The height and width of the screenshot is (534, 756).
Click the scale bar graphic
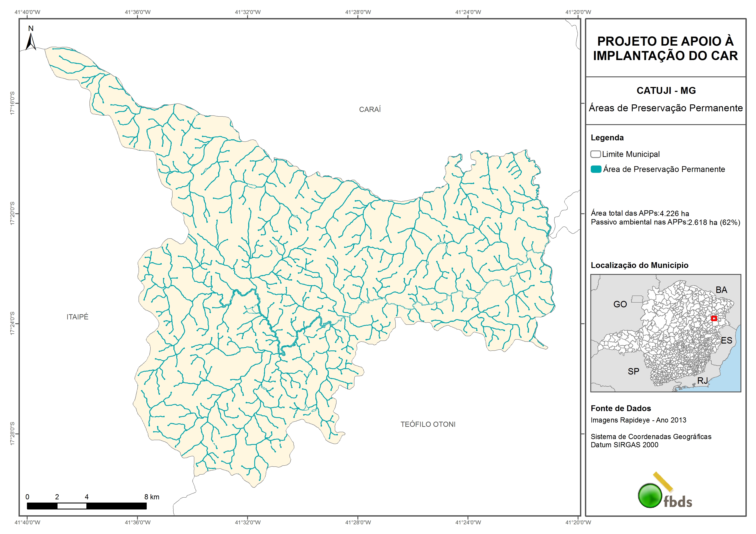pyautogui.click(x=87, y=506)
